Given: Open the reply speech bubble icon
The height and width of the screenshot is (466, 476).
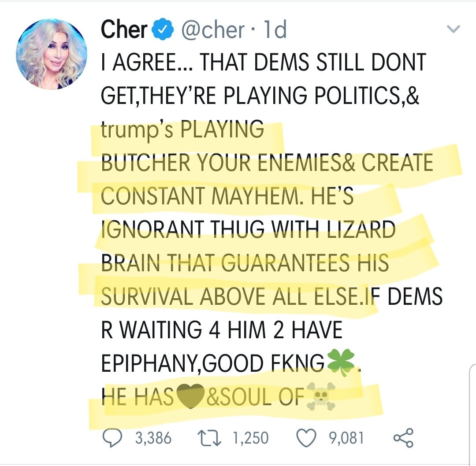Looking at the screenshot, I should (x=112, y=438).
